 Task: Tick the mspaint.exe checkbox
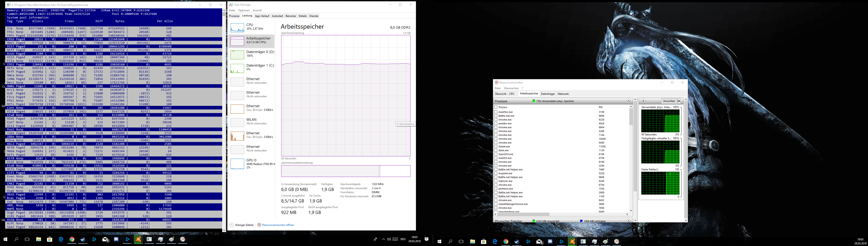[x=496, y=173]
